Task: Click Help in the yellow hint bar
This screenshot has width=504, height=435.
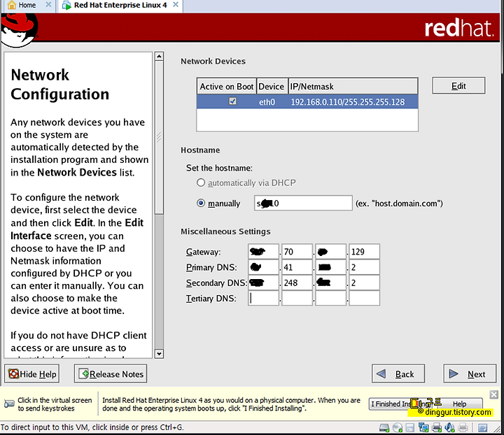Action: pyautogui.click(x=459, y=404)
